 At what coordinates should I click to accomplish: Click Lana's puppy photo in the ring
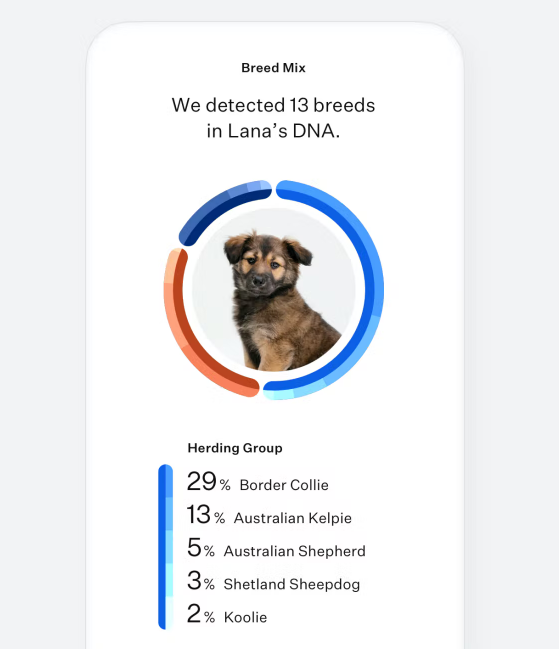[x=274, y=290]
